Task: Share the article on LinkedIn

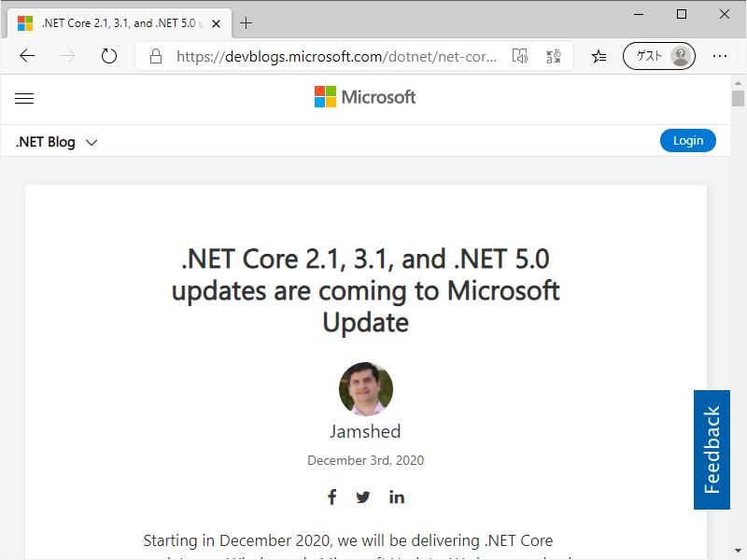Action: click(x=397, y=497)
